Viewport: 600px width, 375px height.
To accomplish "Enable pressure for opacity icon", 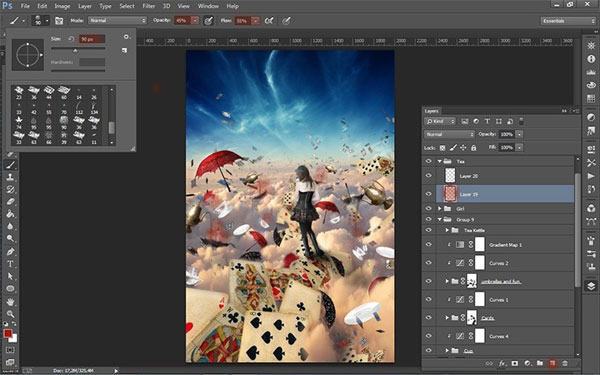I will (x=208, y=21).
